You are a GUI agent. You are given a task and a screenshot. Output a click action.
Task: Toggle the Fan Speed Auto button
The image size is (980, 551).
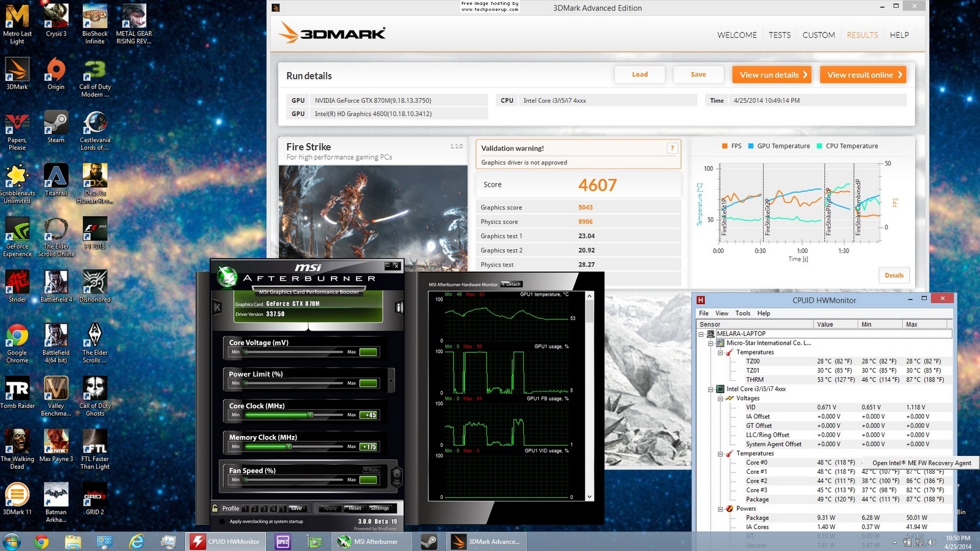click(371, 470)
